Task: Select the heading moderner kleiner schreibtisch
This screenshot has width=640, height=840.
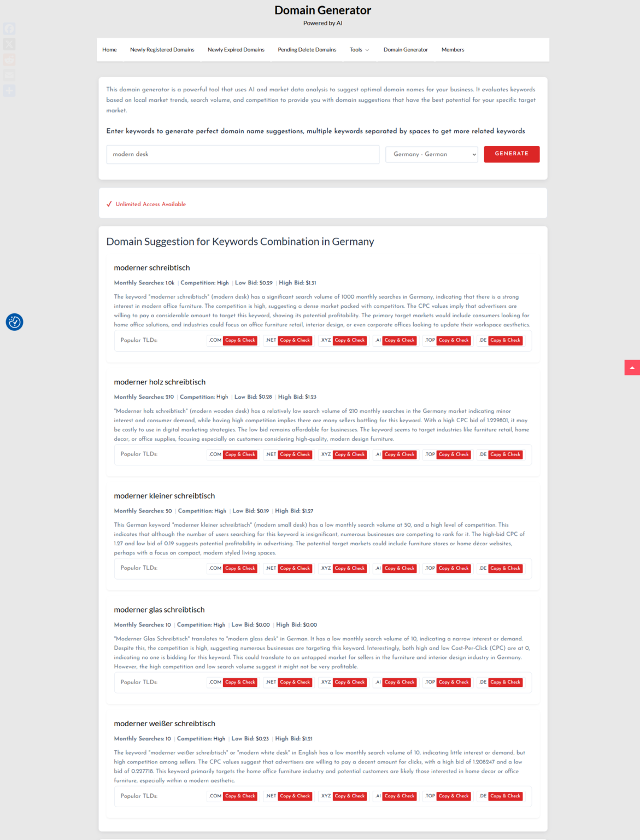Action: (165, 496)
